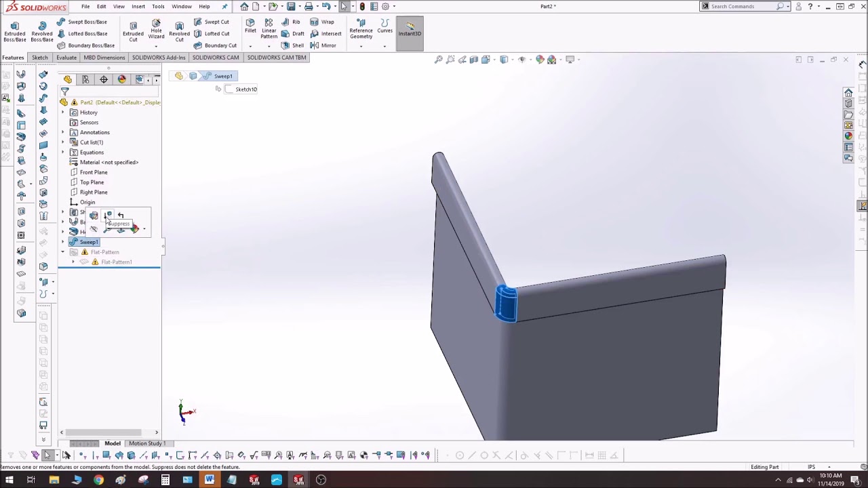868x488 pixels.
Task: Open the Reference Geometry dropdown arrow
Action: (x=361, y=46)
